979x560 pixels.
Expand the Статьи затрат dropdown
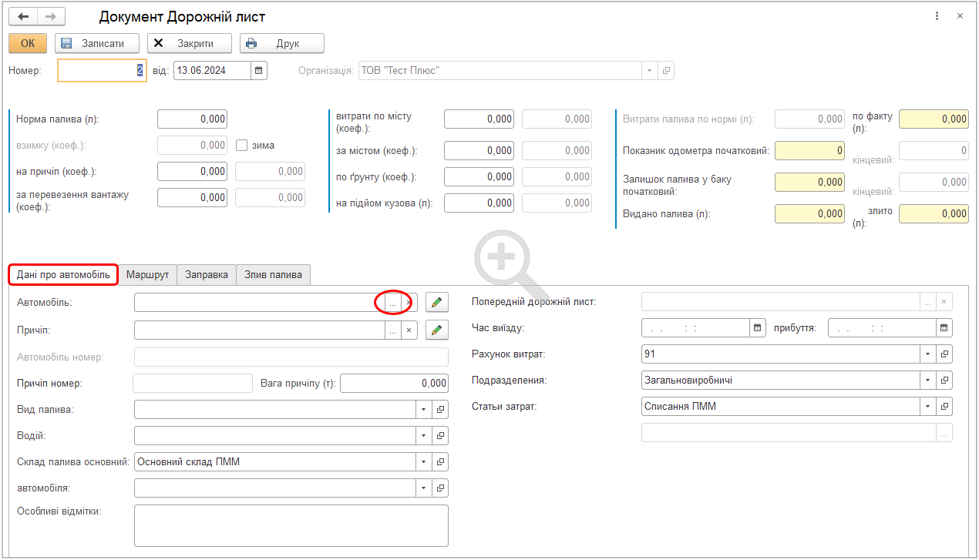click(928, 406)
